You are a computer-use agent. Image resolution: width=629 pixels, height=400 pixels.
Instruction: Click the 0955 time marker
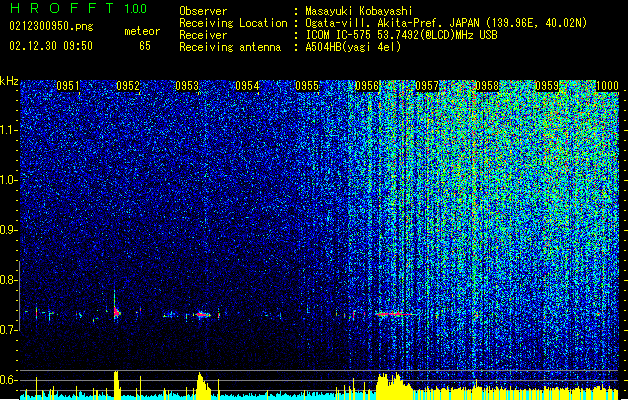pyautogui.click(x=307, y=86)
